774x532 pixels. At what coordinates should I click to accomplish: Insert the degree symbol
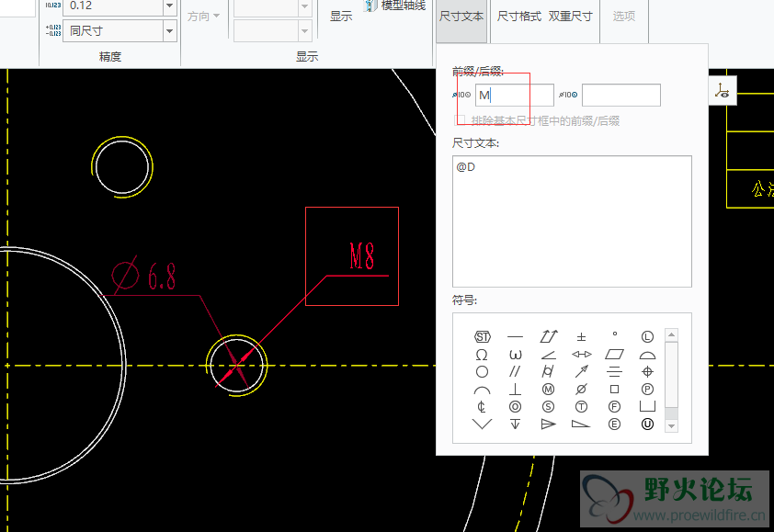coord(615,334)
